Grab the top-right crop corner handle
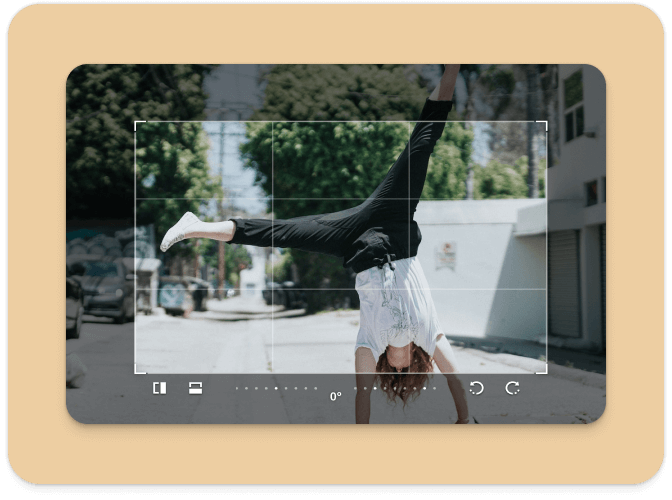This screenshot has width=672, height=500. click(542, 126)
